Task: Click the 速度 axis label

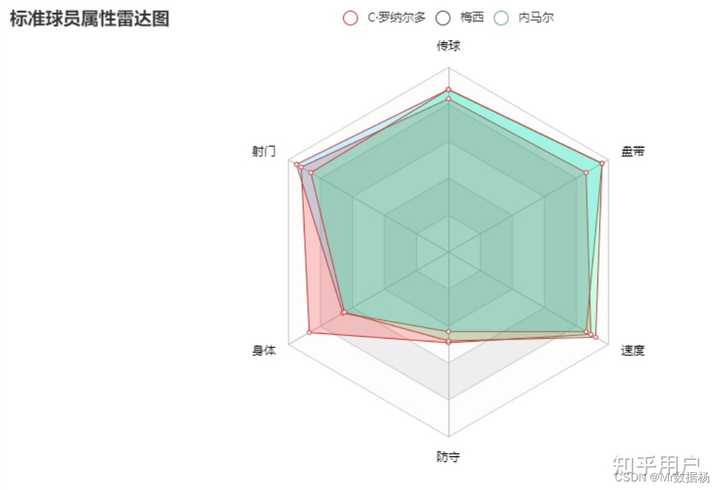Action: (x=633, y=350)
